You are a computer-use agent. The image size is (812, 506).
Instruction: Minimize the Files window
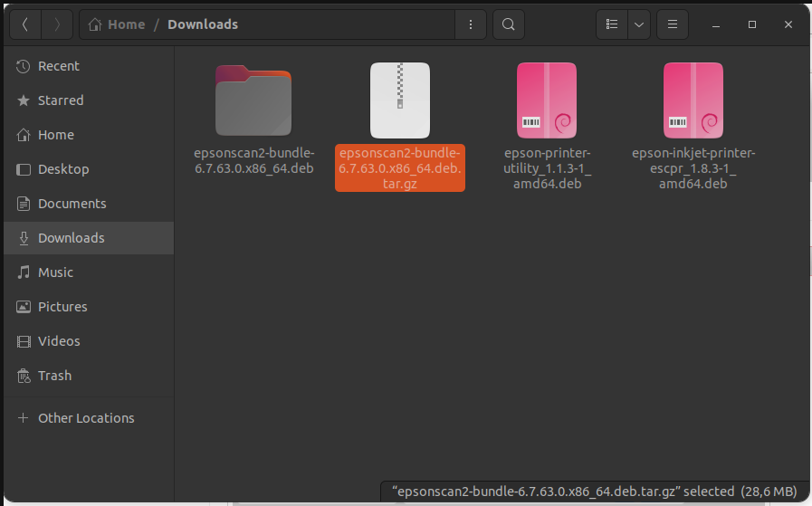click(716, 24)
